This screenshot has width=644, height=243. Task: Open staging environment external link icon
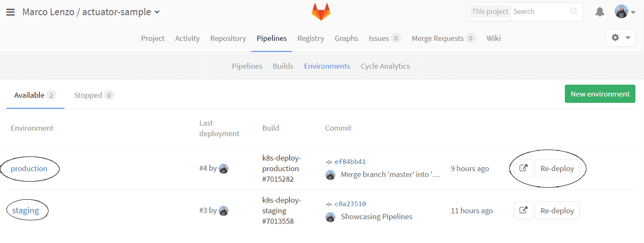click(523, 210)
